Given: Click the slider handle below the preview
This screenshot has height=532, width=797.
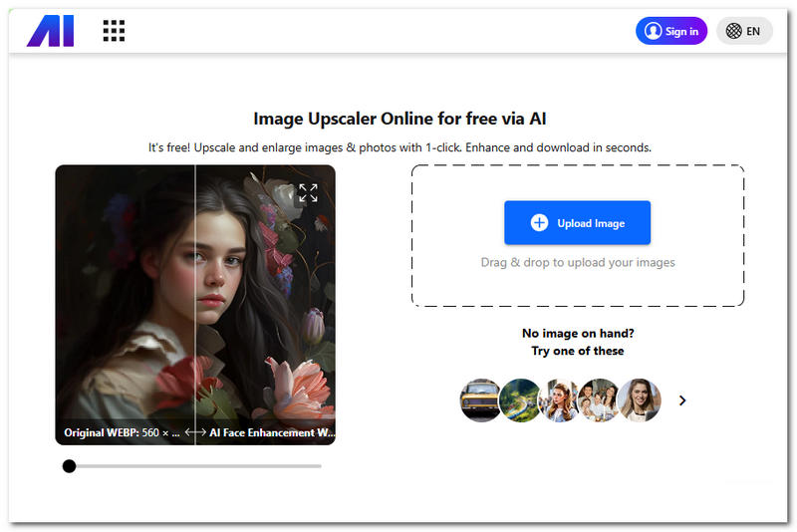Looking at the screenshot, I should click(x=69, y=465).
